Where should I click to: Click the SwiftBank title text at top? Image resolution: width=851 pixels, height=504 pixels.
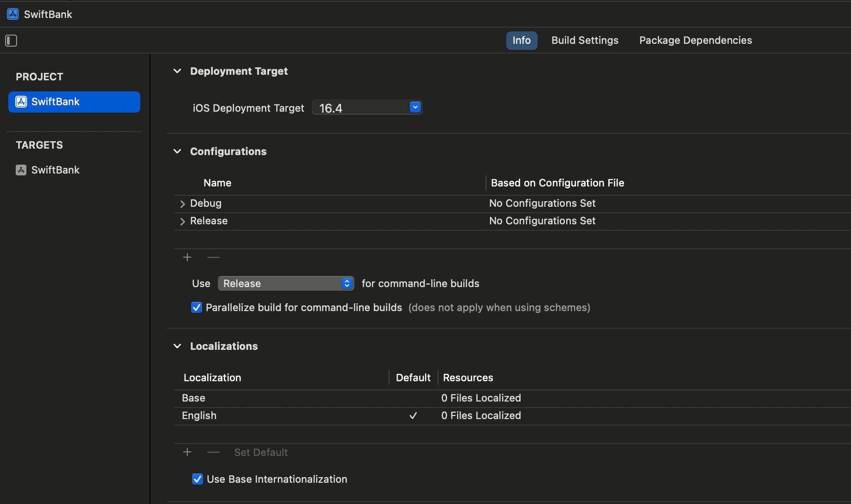pyautogui.click(x=48, y=14)
